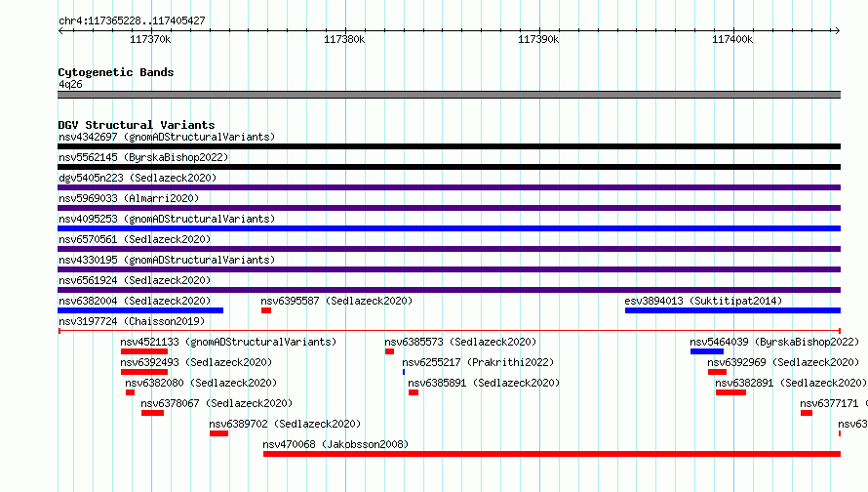Select the nsv470068 Jakobsson2008 label
The image size is (868, 492).
pos(335,444)
